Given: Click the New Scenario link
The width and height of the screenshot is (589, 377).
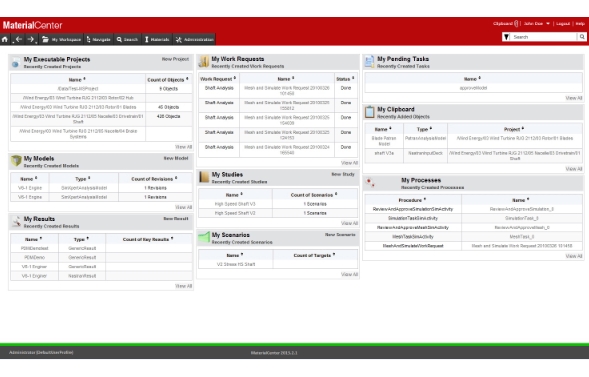Looking at the screenshot, I should (340, 235).
